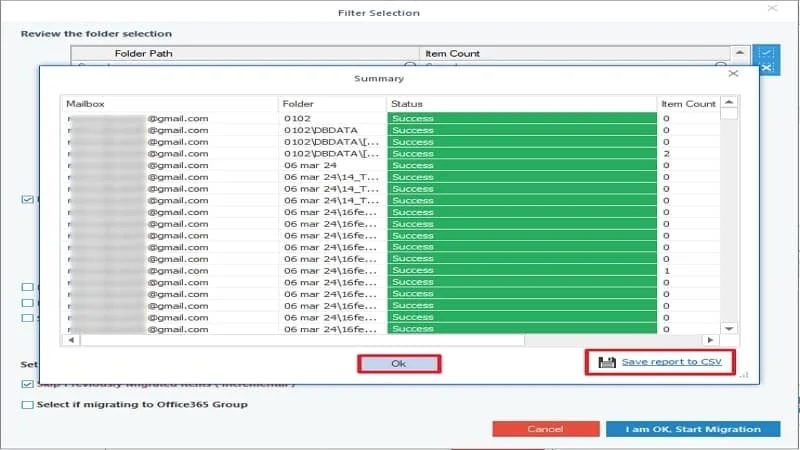Click the Summary horizontal scrollbar thumb
Screen dimensions: 800x450
coord(302,340)
